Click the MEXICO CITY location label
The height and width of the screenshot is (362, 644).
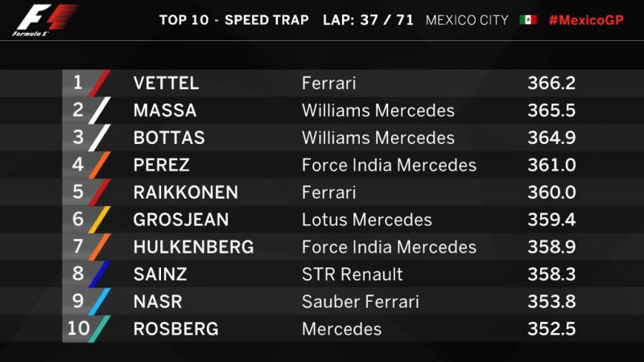[467, 20]
